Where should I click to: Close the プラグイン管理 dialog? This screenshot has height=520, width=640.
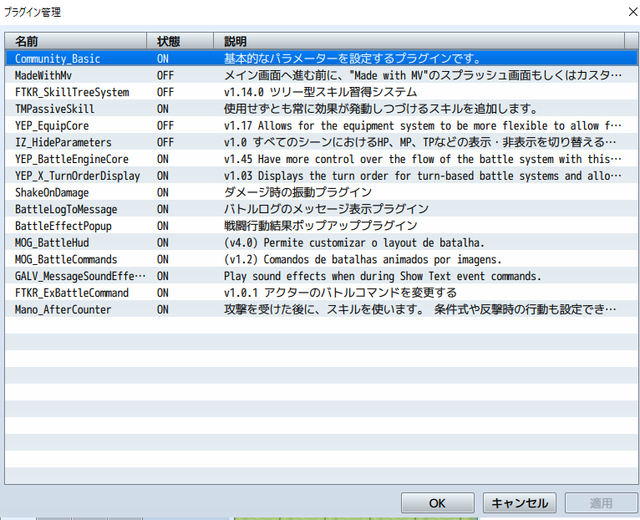633,12
